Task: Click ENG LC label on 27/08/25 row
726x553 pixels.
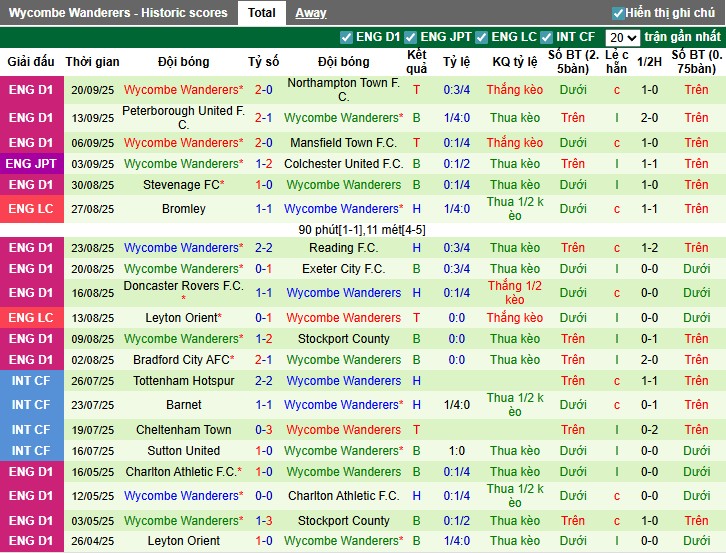Action: (31, 209)
